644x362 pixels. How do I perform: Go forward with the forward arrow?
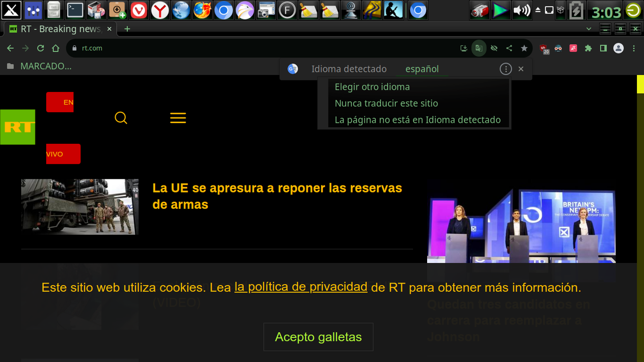pyautogui.click(x=25, y=48)
